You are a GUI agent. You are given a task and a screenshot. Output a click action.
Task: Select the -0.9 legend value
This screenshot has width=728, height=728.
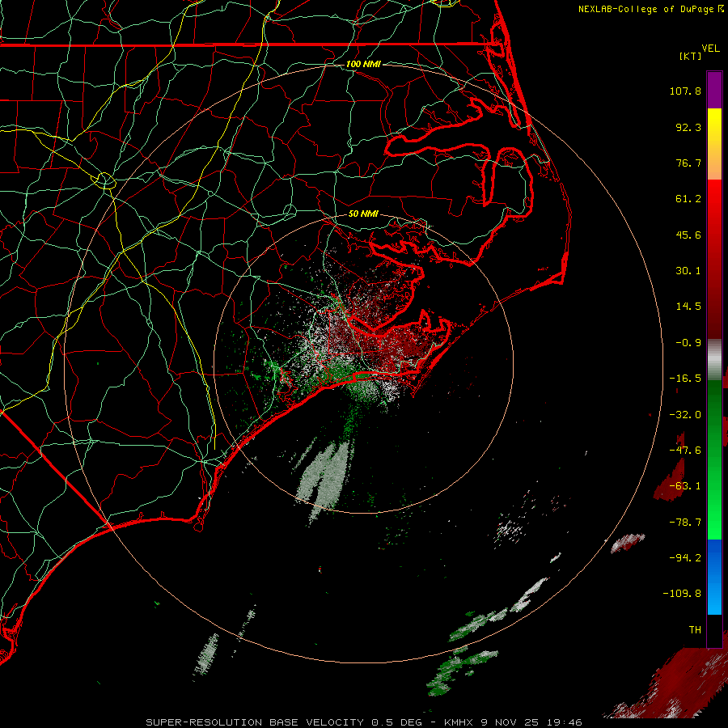688,343
